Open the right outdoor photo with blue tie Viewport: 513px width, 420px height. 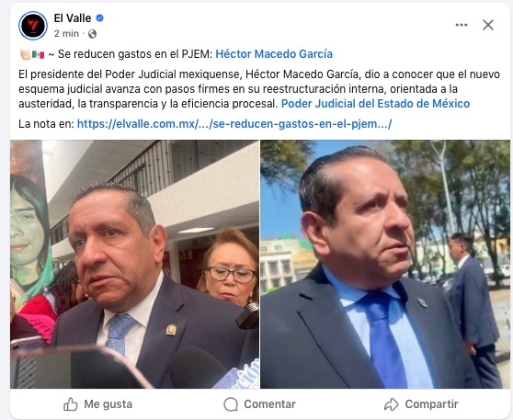[x=385, y=265]
